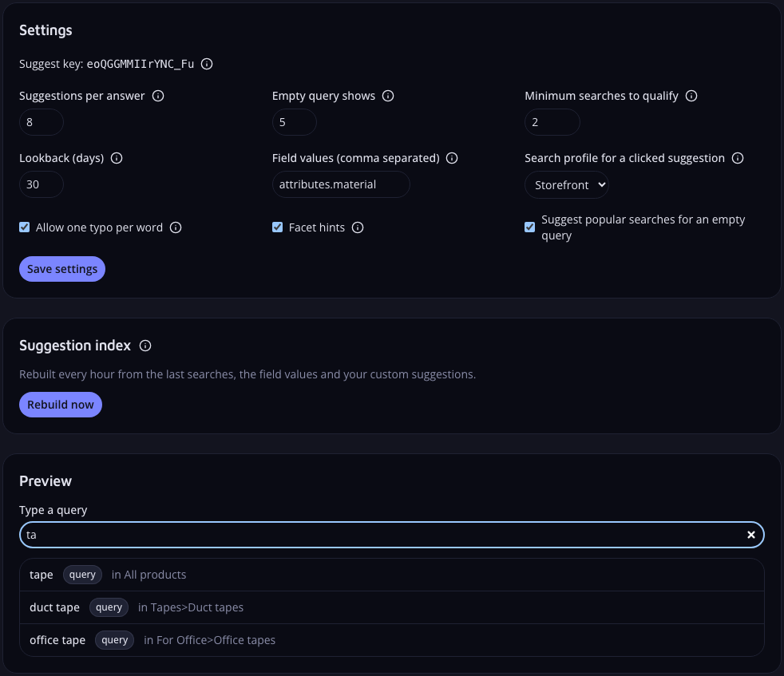Screen dimensions: 784x676
Task: Toggle Allow one typo per word checkbox
Action: coord(25,227)
